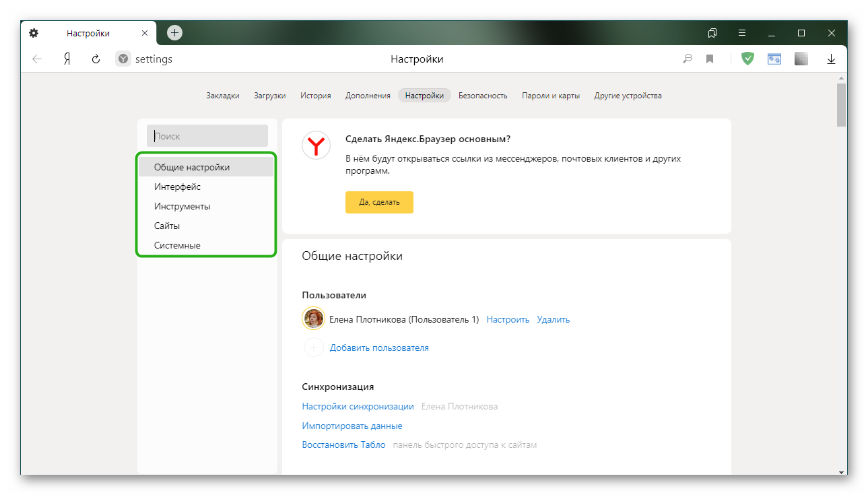Viewport: 868px width, 495px height.
Task: Click the gray gradient extension icon
Action: (801, 59)
